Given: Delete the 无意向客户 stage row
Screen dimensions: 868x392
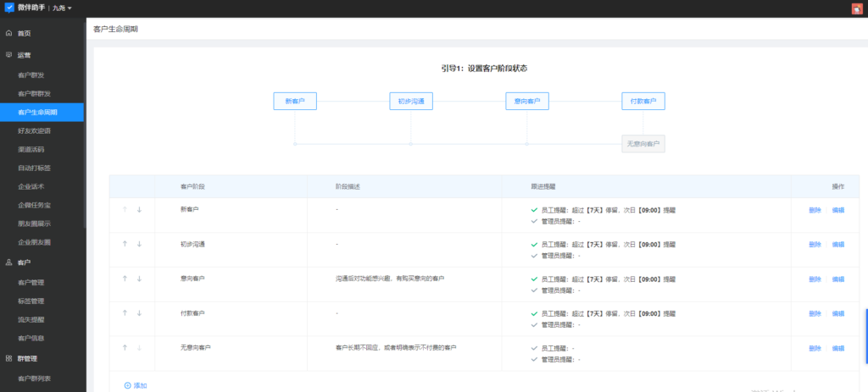Looking at the screenshot, I should tap(815, 348).
